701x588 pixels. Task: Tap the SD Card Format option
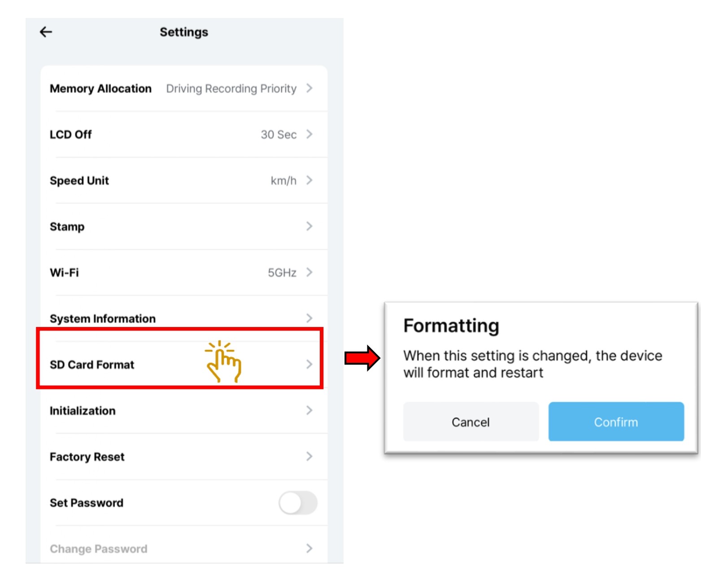pyautogui.click(x=92, y=365)
